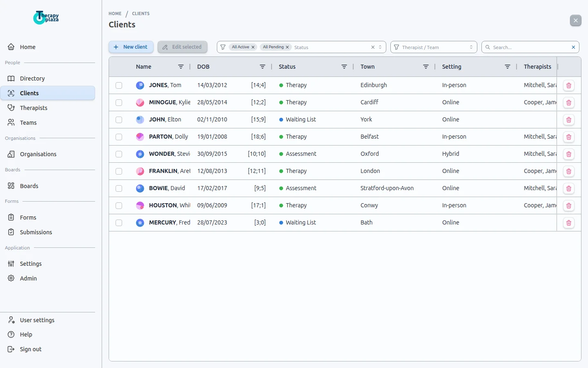Viewport: 588px width, 368px height.
Task: Click trash icon for MINOGUE, Kylie
Action: point(569,103)
